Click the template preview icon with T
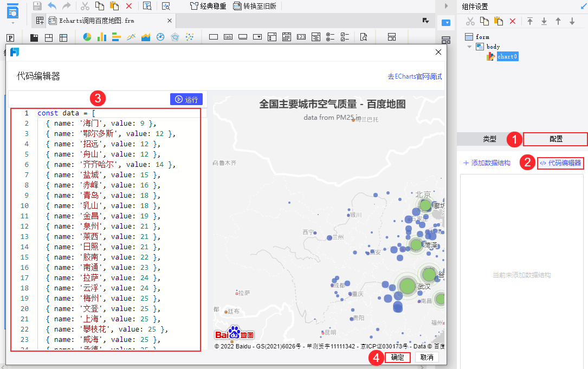Image resolution: width=588 pixels, height=369 pixels. coord(147,5)
